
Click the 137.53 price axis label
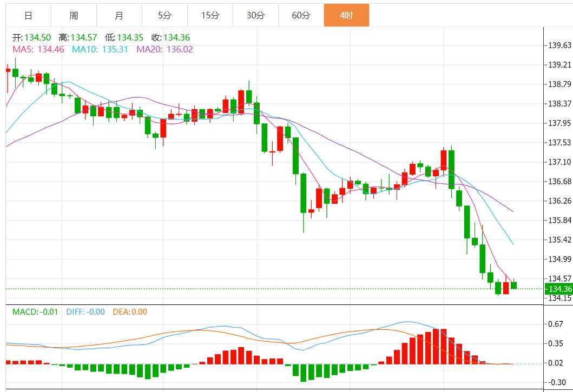point(560,143)
